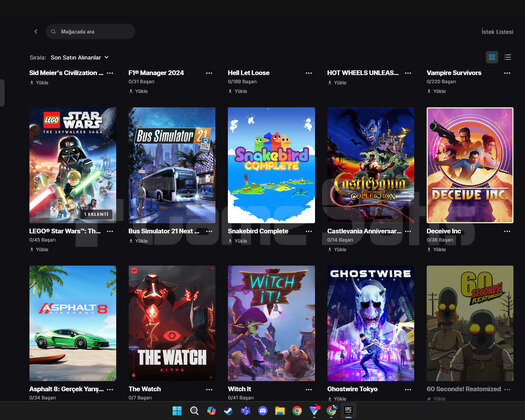
Task: Show more options for Asphalt 8
Action: click(x=110, y=390)
